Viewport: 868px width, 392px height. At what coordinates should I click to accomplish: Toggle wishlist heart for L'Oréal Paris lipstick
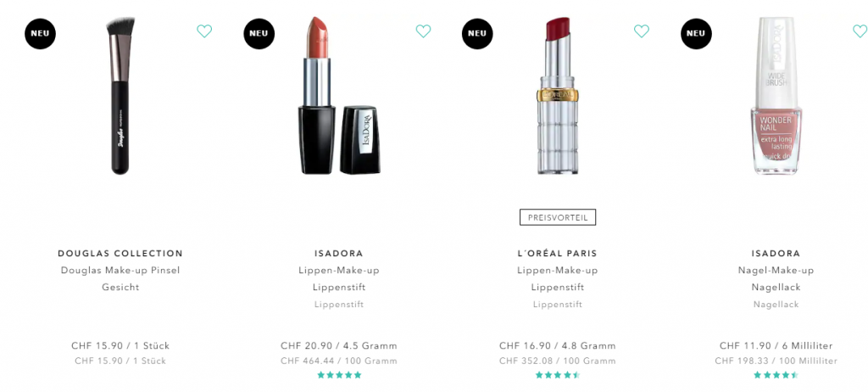click(x=642, y=31)
